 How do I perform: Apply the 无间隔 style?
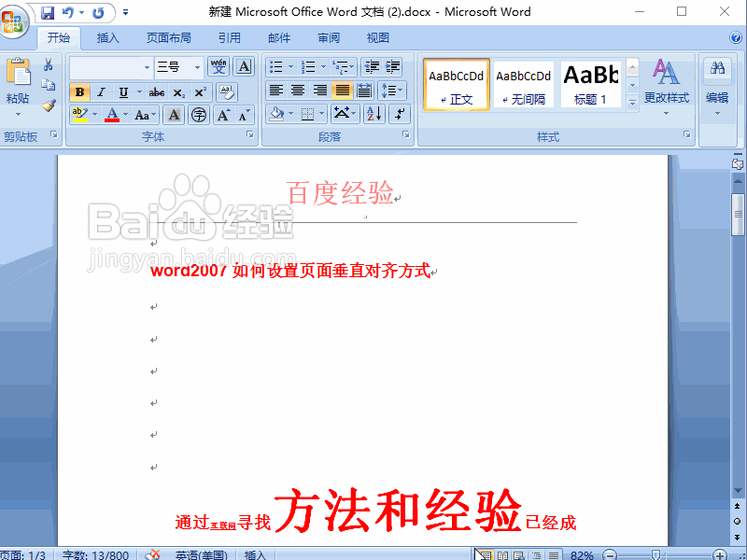[x=524, y=85]
